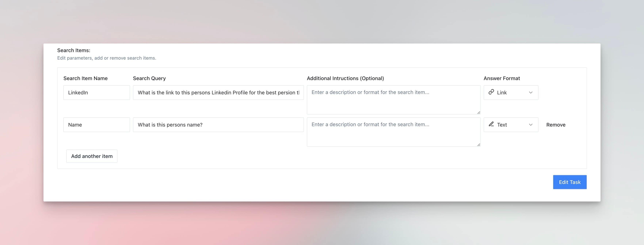Focus the Name search item name field
This screenshot has width=644, height=245.
pos(96,125)
